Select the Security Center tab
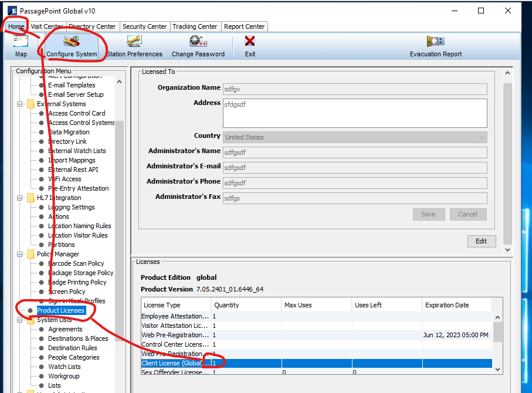The image size is (532, 393). [144, 26]
